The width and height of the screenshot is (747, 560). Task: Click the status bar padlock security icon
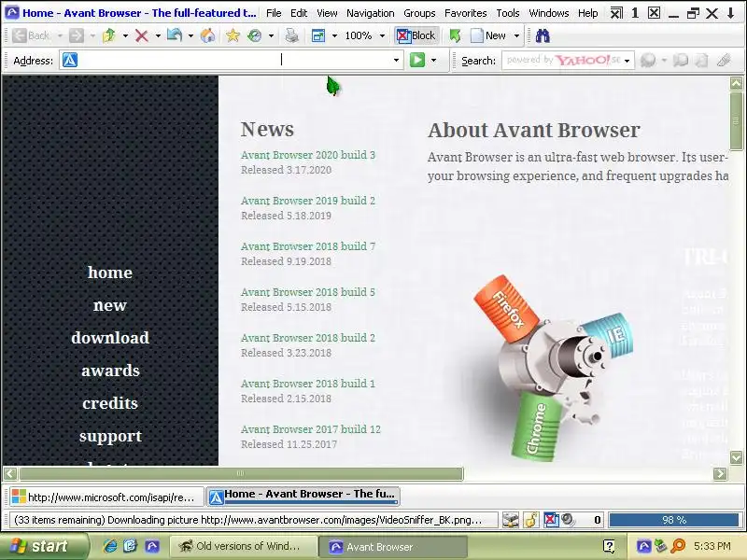[530, 520]
